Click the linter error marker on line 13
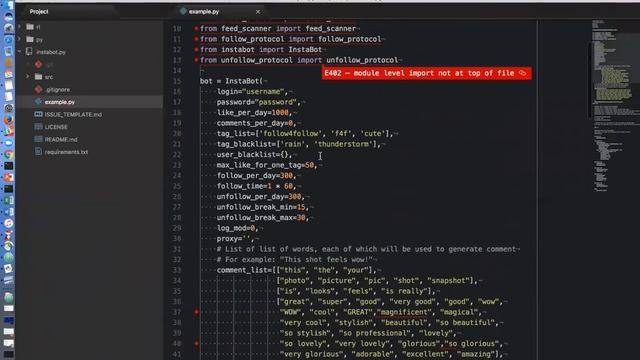 pos(196,60)
